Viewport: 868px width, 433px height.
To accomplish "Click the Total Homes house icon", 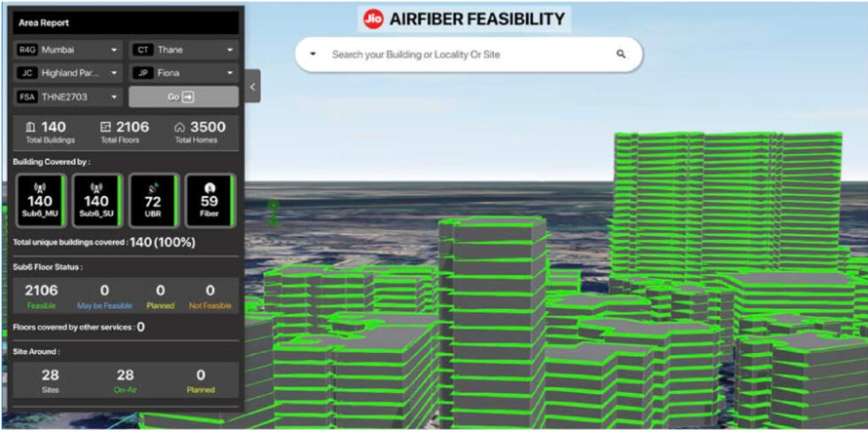I will pos(179,127).
